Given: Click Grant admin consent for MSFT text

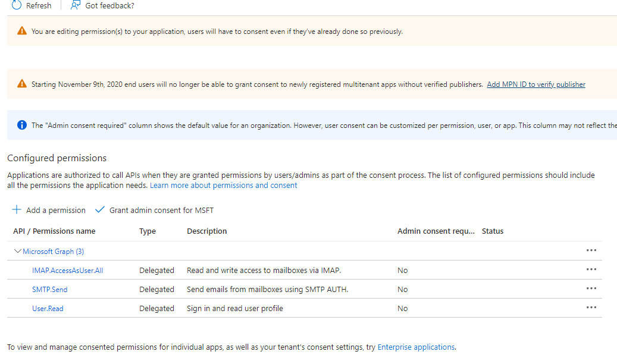Looking at the screenshot, I should (x=161, y=210).
